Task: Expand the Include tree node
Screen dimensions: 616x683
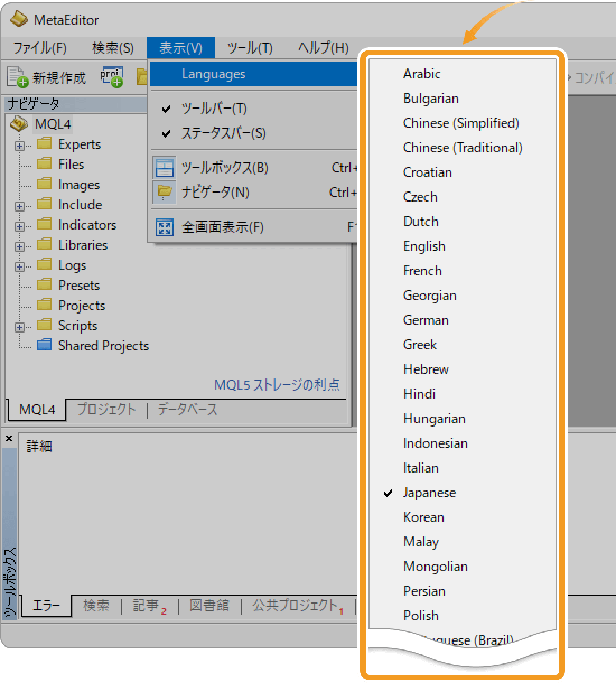Action: click(x=20, y=206)
